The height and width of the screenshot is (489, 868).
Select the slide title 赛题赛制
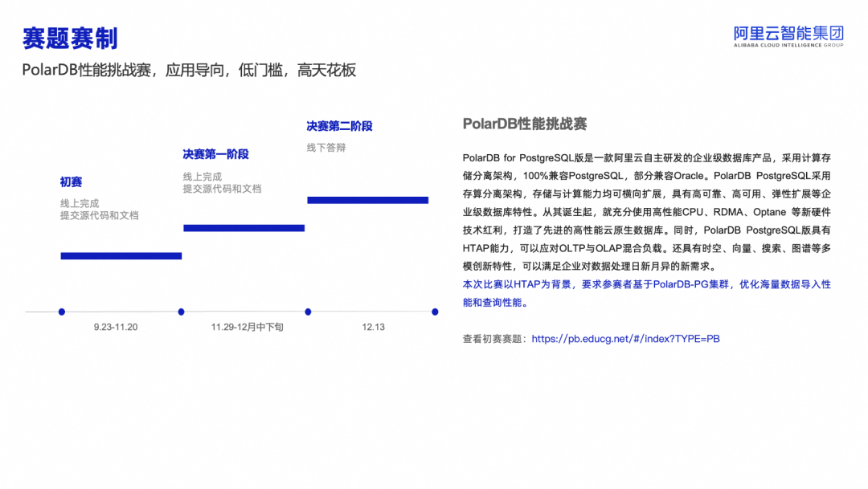70,39
